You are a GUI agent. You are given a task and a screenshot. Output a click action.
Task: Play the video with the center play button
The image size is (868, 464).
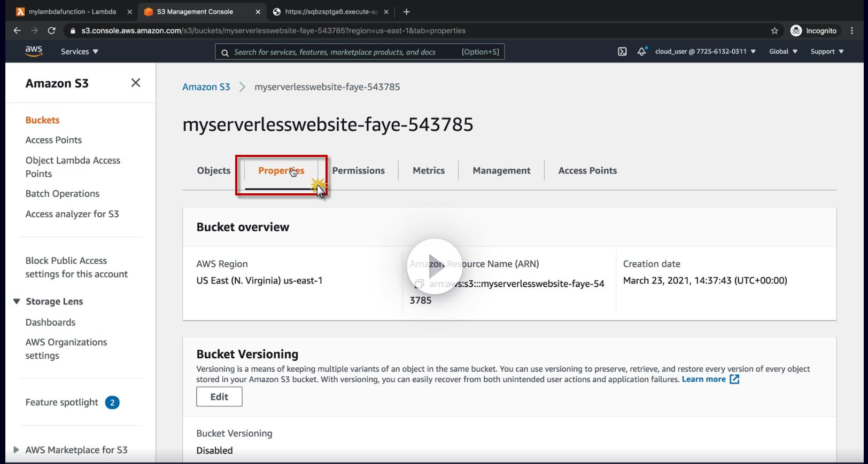[x=435, y=266]
